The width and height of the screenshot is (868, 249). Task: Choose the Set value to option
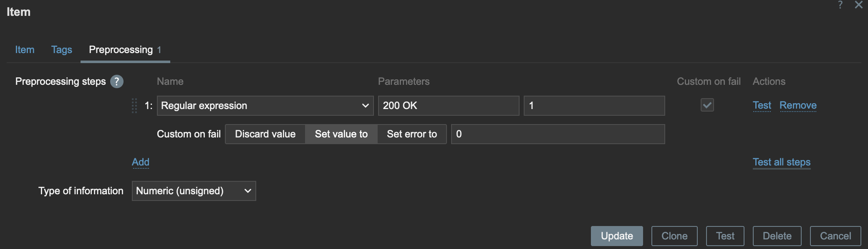coord(341,134)
